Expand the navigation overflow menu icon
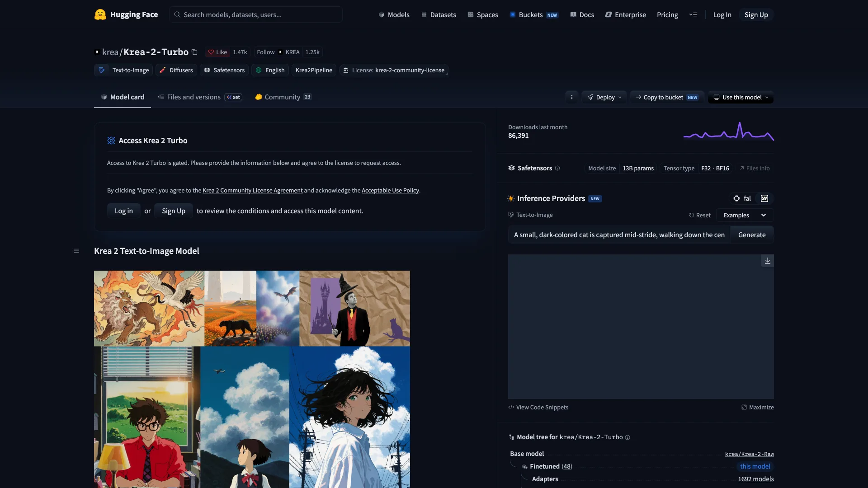The height and width of the screenshot is (488, 868). tap(693, 14)
